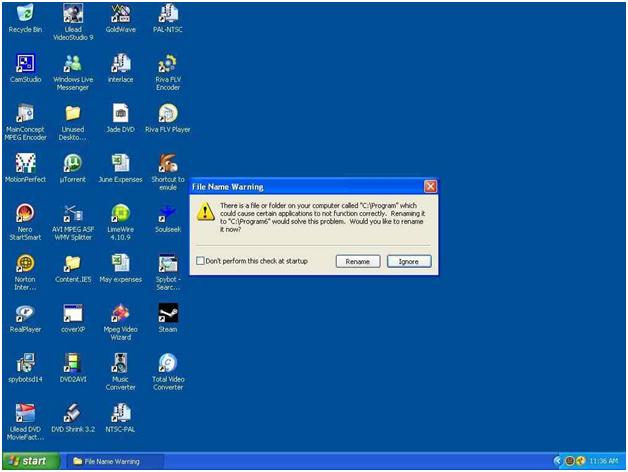The height and width of the screenshot is (472, 628).
Task: Enable Don't perform this check at startup
Action: tap(200, 261)
